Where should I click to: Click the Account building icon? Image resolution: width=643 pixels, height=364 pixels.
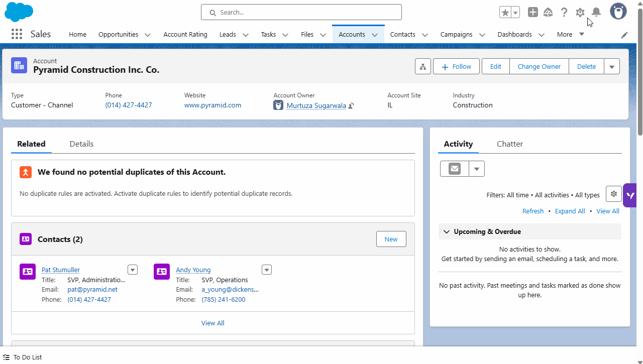pyautogui.click(x=19, y=65)
